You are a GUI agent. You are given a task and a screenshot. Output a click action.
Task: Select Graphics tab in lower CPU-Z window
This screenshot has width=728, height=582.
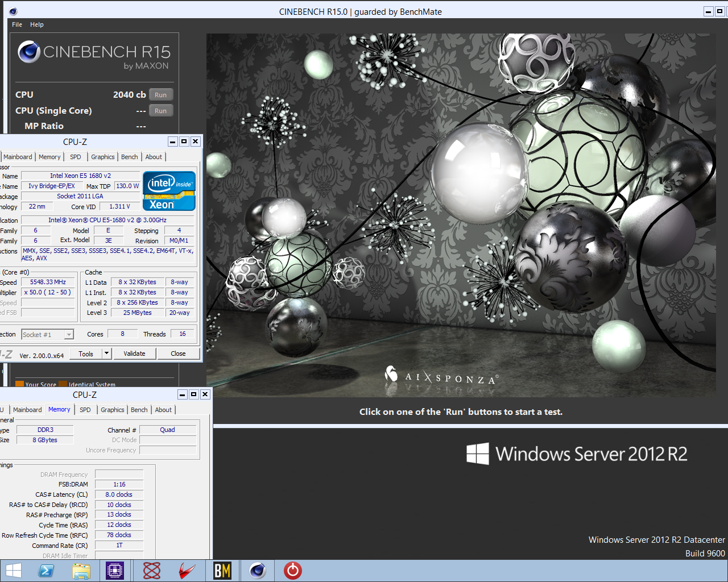[113, 410]
